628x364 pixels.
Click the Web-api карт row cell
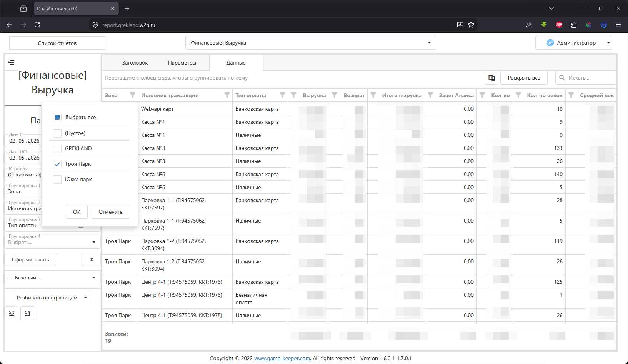pyautogui.click(x=185, y=109)
